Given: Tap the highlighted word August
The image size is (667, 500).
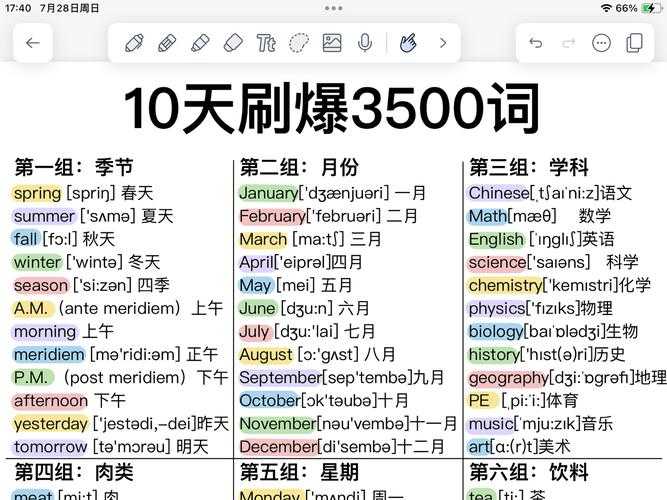Looking at the screenshot, I should click(266, 354).
